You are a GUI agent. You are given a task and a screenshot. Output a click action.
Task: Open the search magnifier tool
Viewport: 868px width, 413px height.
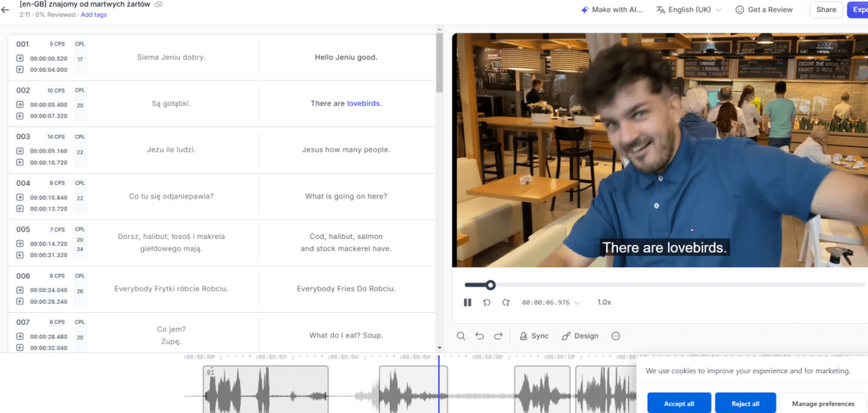(x=461, y=336)
